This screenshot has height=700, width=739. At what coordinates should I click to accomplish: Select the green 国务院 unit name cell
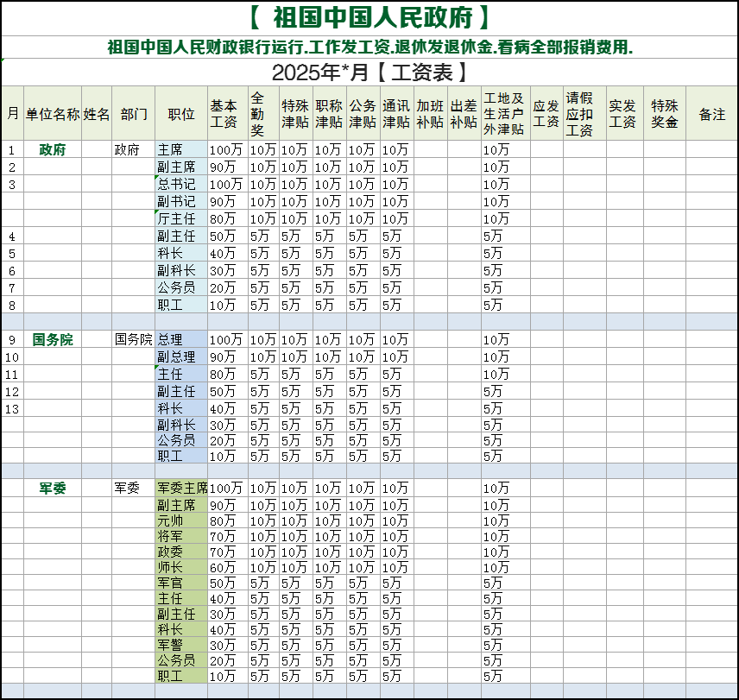coord(53,339)
